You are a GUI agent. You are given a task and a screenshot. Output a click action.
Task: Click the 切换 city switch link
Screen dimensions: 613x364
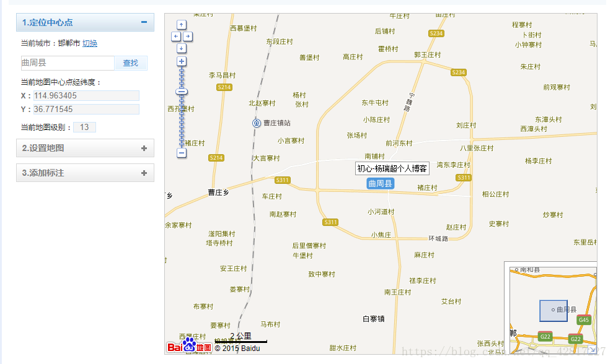(89, 43)
